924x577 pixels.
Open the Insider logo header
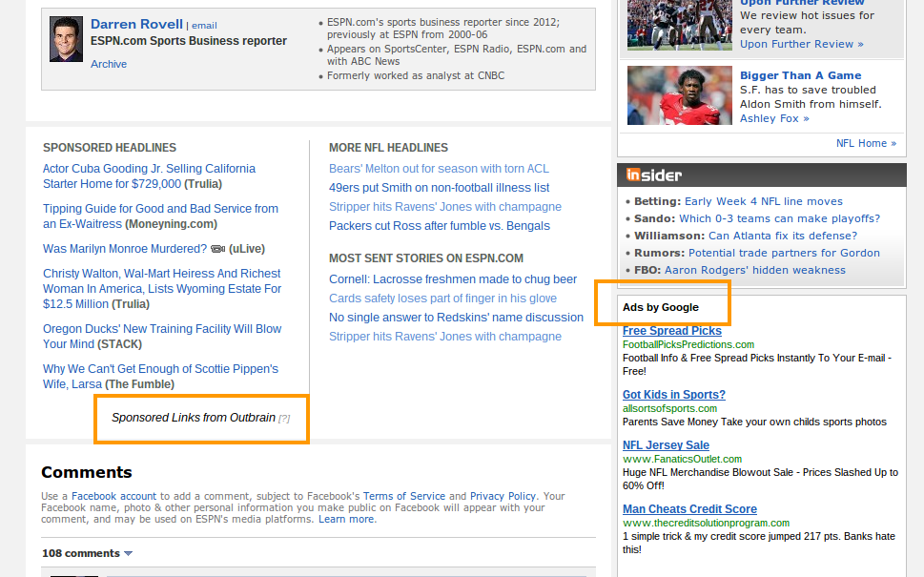(x=654, y=175)
